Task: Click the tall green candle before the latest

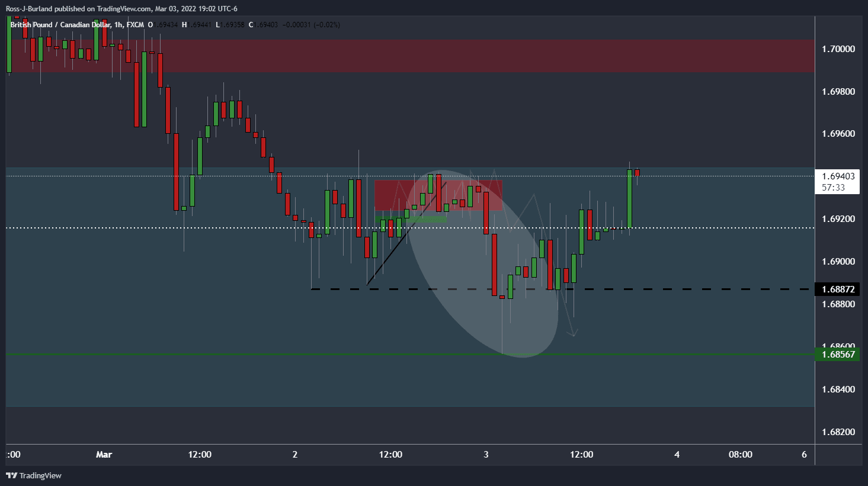Action: point(629,198)
